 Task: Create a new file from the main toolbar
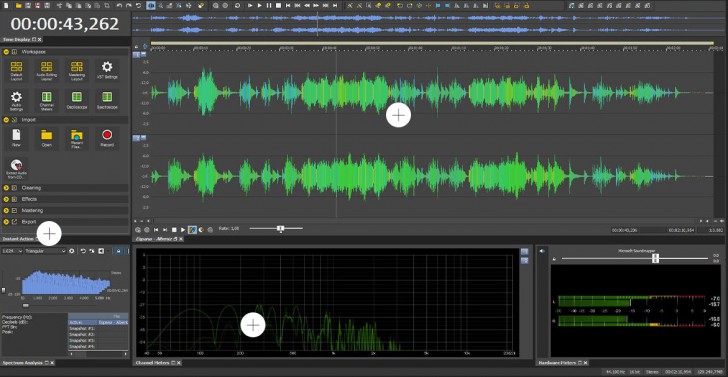click(6, 6)
